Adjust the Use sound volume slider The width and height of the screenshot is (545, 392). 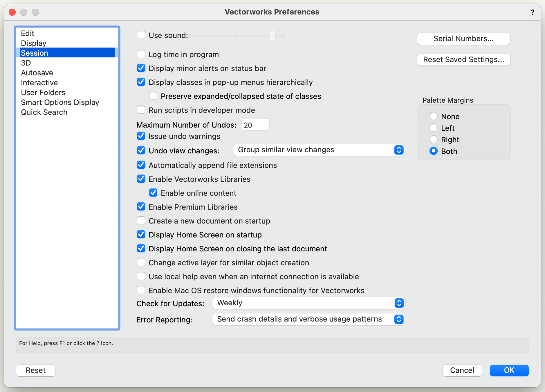[x=272, y=36]
